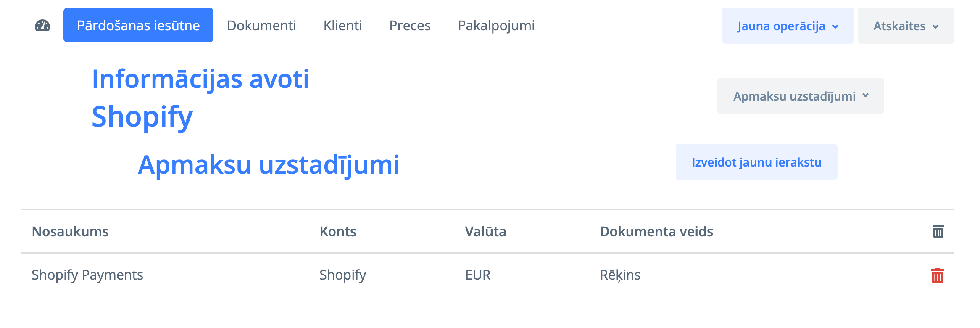Viewport: 980px width, 328px height.
Task: Click the Konts column header
Action: tap(338, 232)
